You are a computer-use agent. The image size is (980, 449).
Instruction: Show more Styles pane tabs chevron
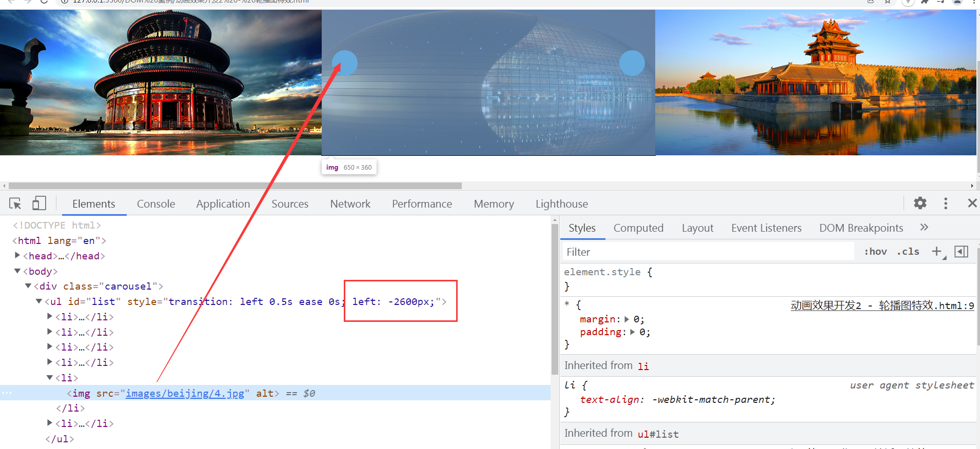click(924, 227)
